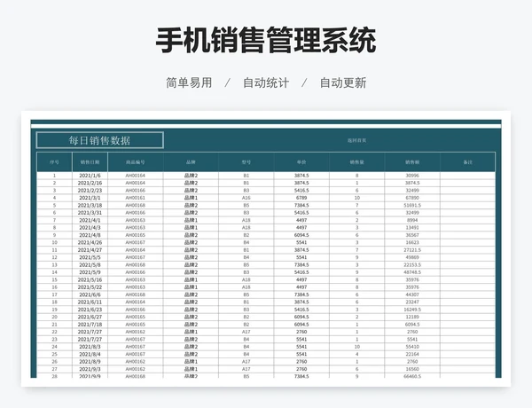Viewport: 532px width, 408px height.
Task: Select the date cell 2021/2/16
Action: [90, 183]
